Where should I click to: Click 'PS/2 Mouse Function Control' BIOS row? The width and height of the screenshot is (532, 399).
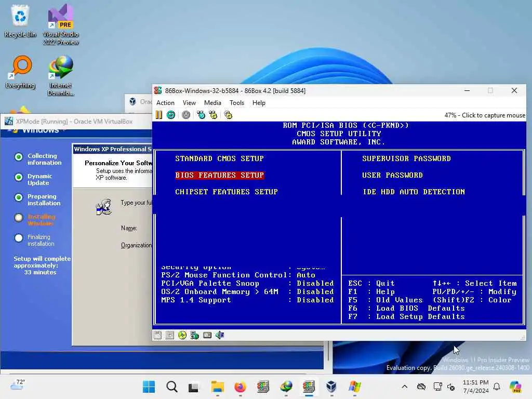pos(247,275)
